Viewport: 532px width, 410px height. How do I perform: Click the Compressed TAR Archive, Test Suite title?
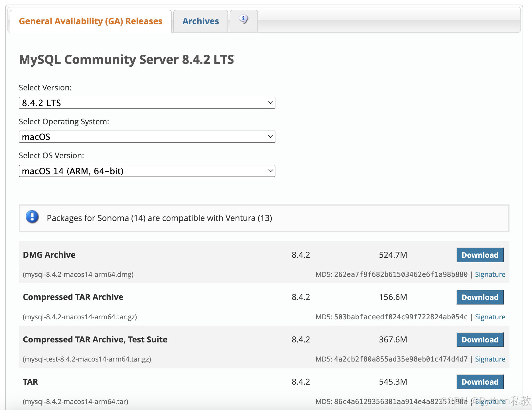click(x=95, y=339)
